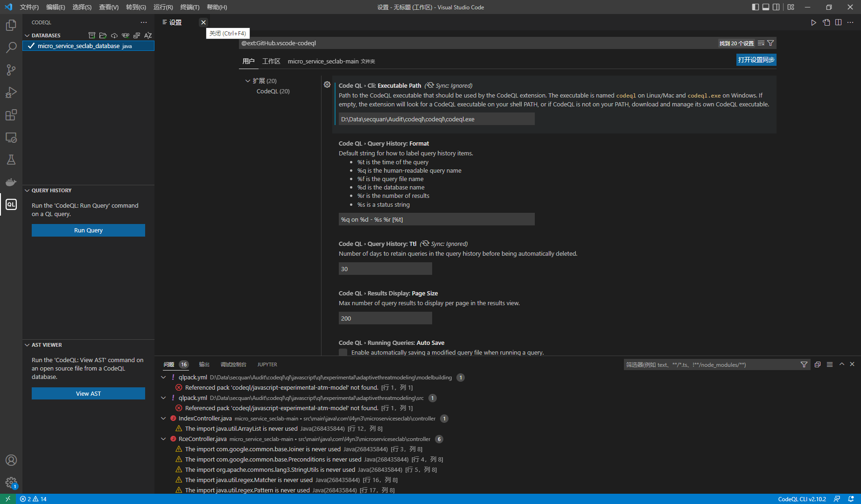
Task: Click the database import icon beside AZ
Action: 137,35
